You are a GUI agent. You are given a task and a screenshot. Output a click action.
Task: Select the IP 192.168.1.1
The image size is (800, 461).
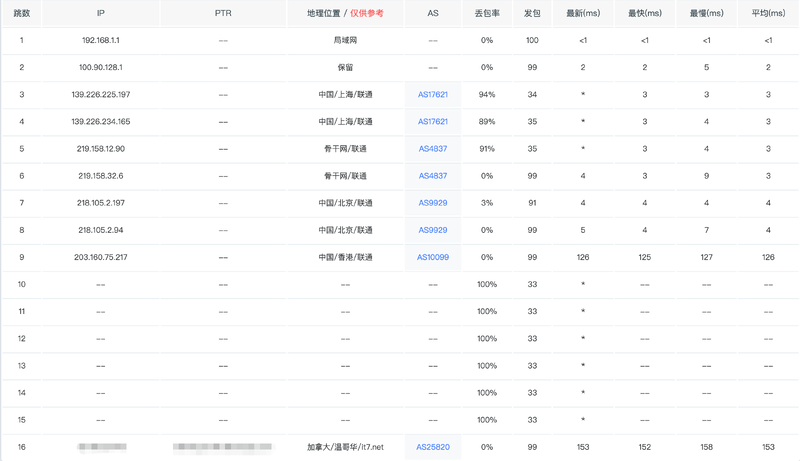click(x=101, y=40)
